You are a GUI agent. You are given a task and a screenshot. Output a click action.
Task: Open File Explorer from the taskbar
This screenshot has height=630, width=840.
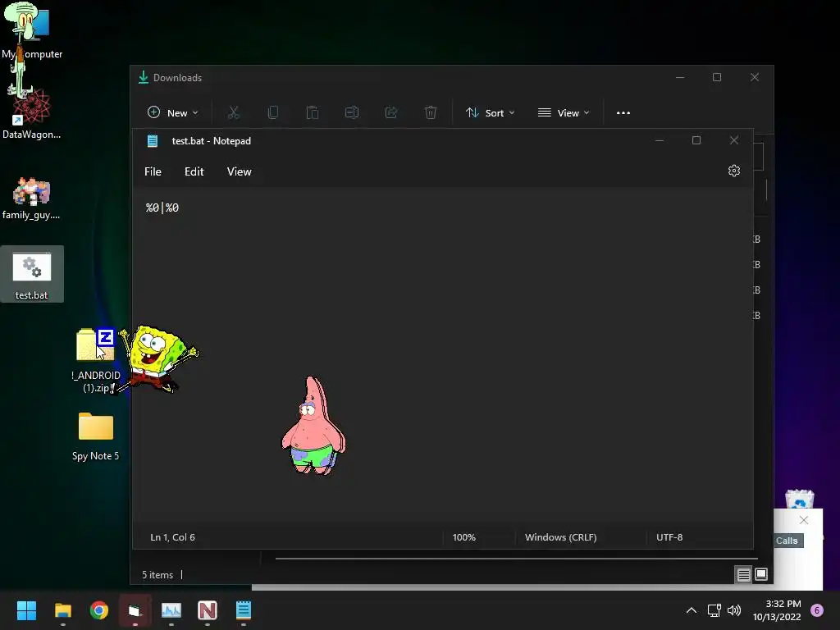click(62, 610)
